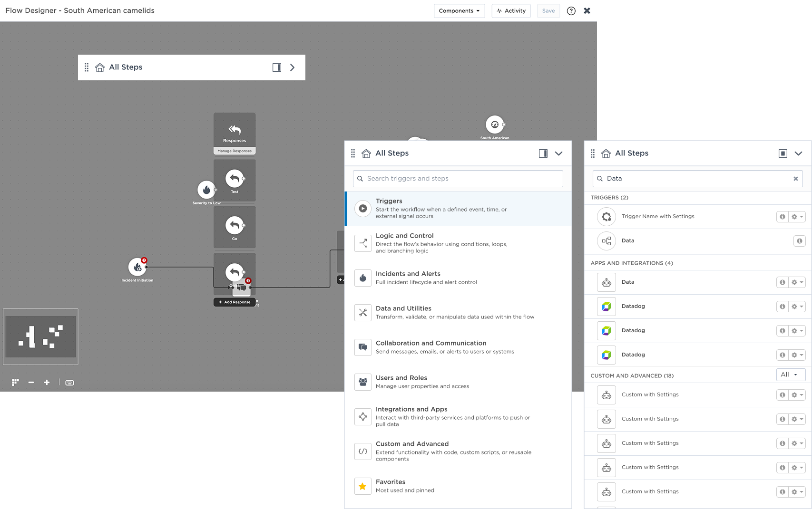This screenshot has width=812, height=509.
Task: Click info icon for Data trigger row
Action: point(799,241)
